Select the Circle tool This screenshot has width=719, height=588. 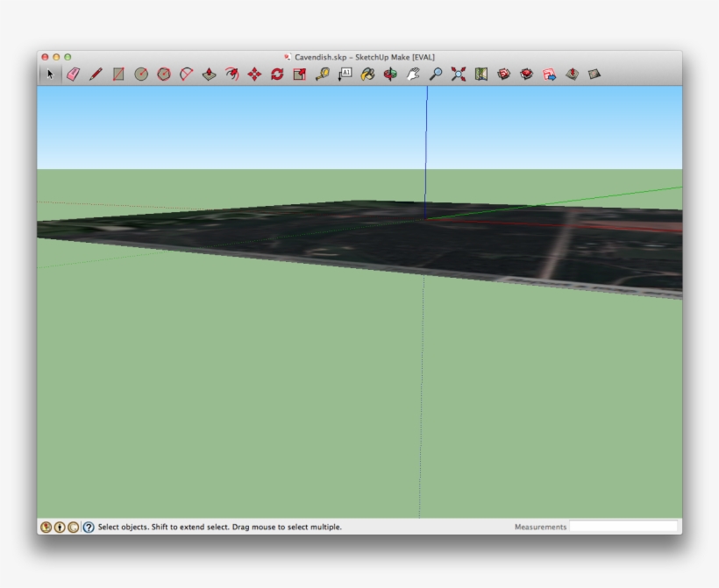point(141,74)
